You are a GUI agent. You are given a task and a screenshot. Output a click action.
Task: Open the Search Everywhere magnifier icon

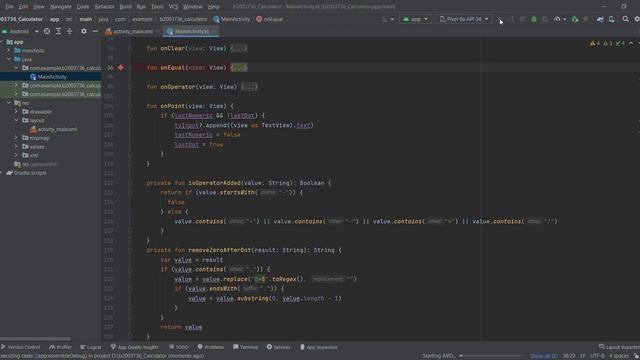coord(625,19)
